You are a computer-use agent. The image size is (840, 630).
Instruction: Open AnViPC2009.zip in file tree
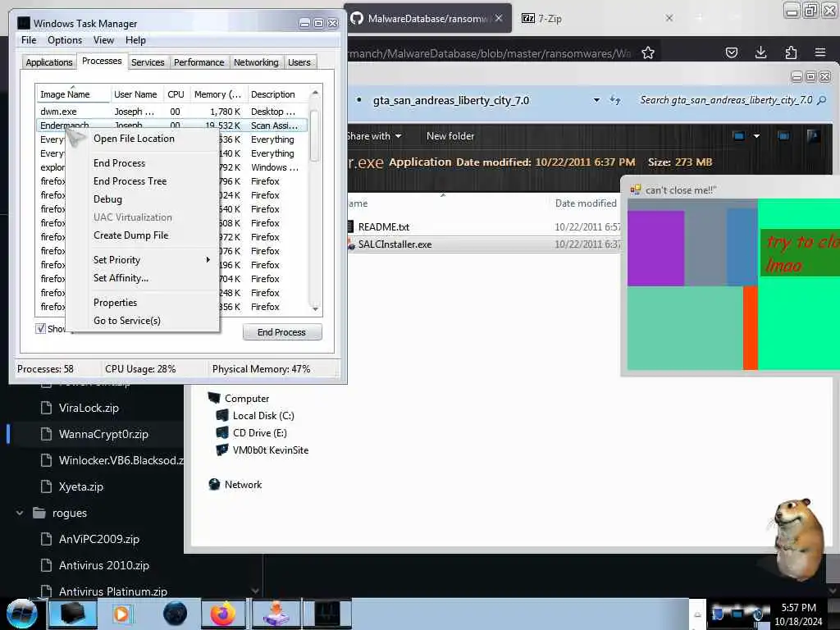98,540
